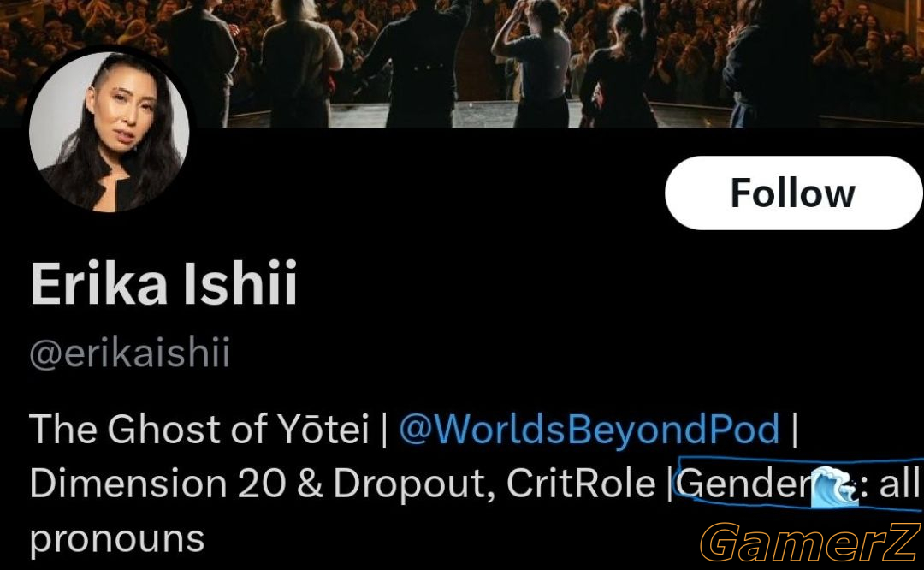Viewport: 924px width, 570px height.
Task: Click the word CritRole in the bio
Action: [580, 484]
